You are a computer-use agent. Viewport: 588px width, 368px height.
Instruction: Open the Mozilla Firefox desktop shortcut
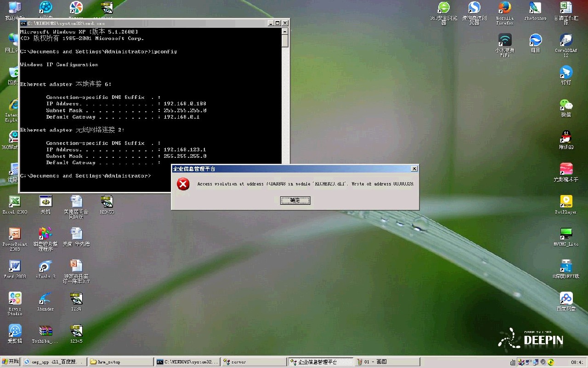click(504, 9)
